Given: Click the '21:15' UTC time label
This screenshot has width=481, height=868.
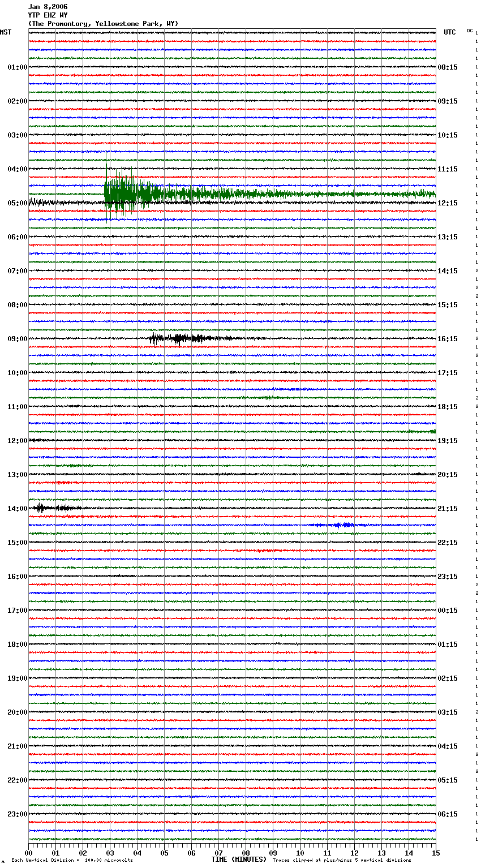Looking at the screenshot, I should tap(448, 509).
